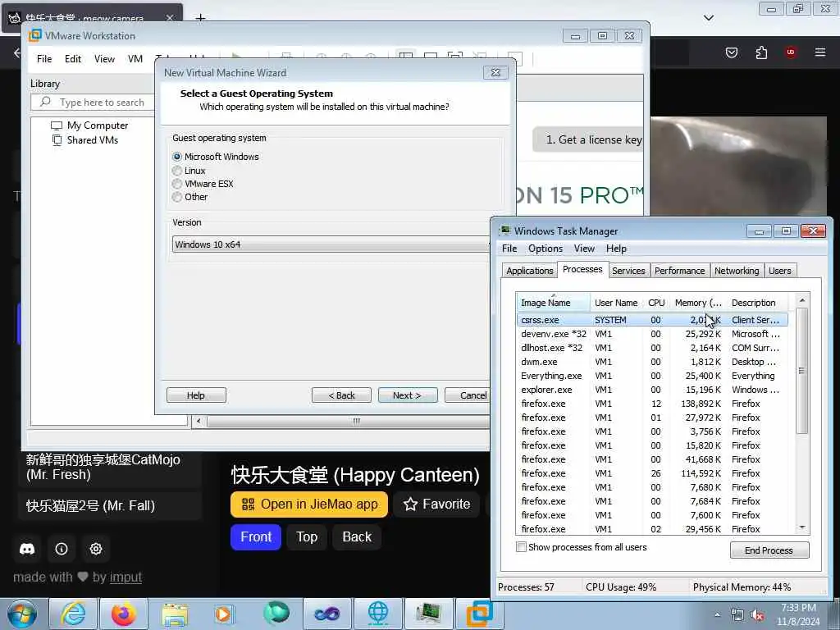
Task: Click the red uBlock shield icon
Action: (790, 52)
